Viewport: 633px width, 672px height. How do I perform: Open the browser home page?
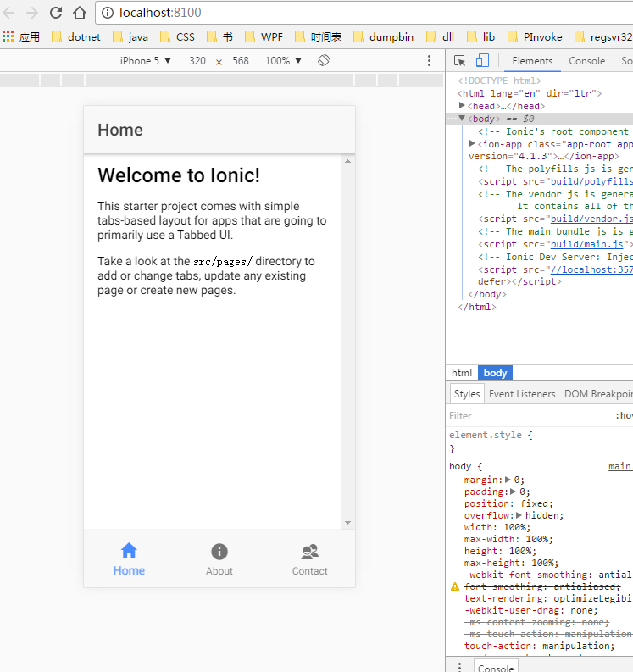[x=80, y=13]
